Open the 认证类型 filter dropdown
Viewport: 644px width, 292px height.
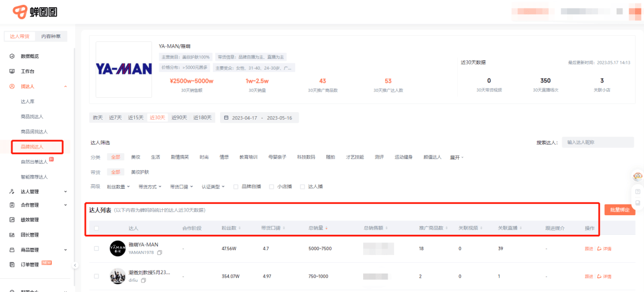[213, 187]
